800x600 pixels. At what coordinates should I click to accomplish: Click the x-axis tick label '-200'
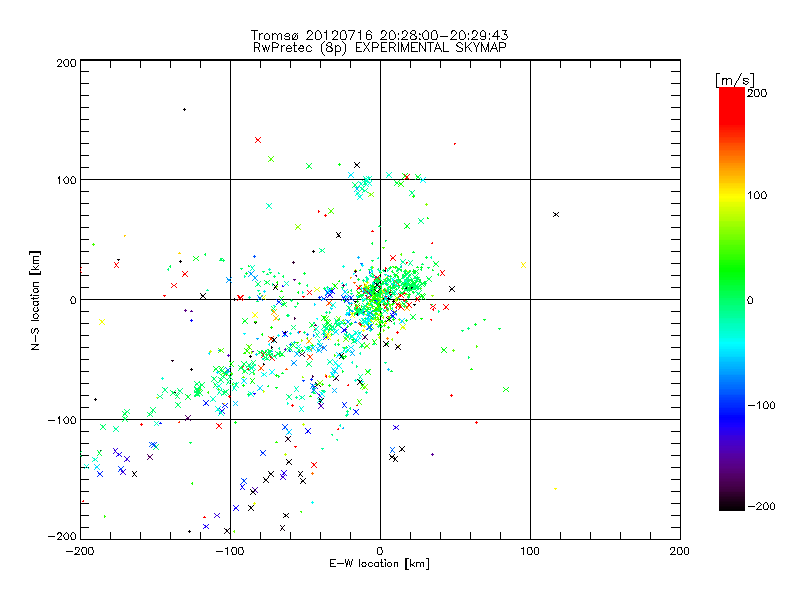click(80, 551)
